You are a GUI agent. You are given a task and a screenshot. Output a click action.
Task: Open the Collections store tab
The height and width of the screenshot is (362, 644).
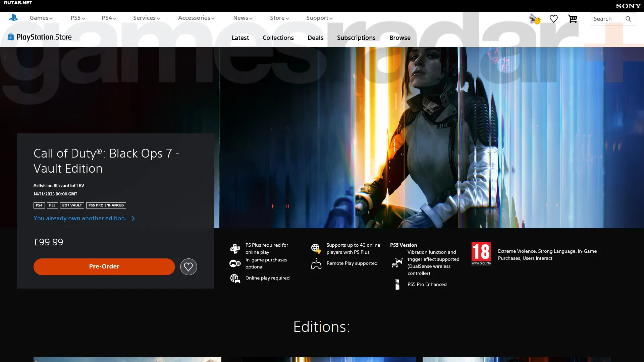point(278,38)
